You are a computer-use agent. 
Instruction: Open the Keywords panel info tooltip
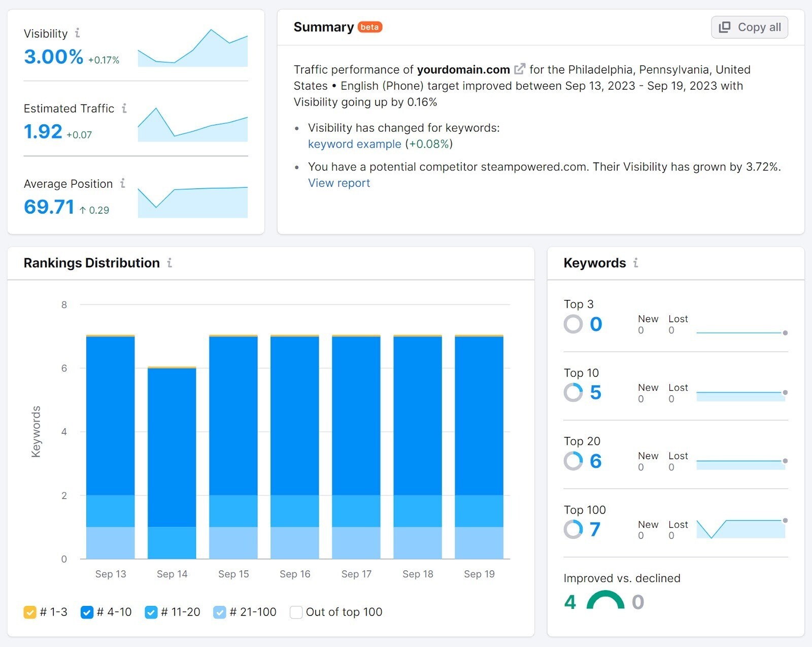coord(635,263)
